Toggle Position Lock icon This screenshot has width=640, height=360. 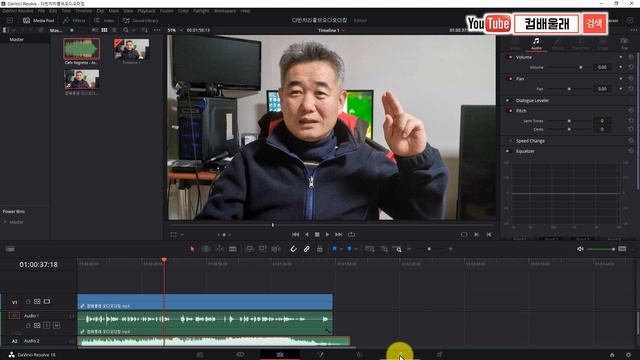pos(320,249)
